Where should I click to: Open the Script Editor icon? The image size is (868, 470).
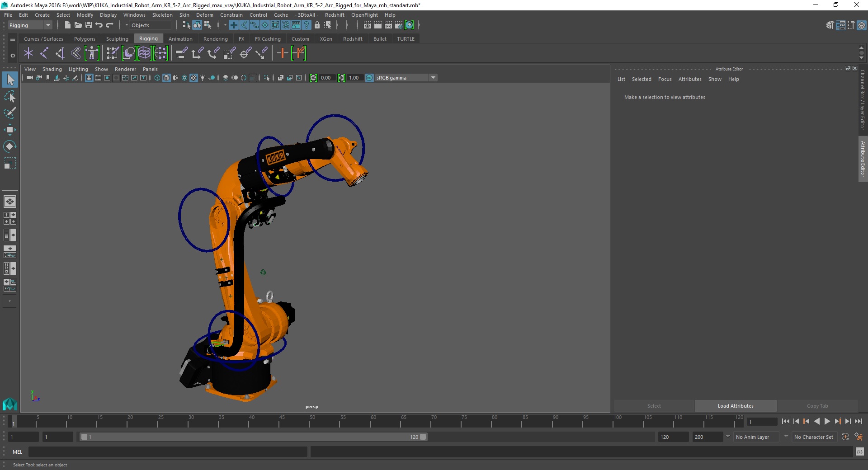click(860, 451)
